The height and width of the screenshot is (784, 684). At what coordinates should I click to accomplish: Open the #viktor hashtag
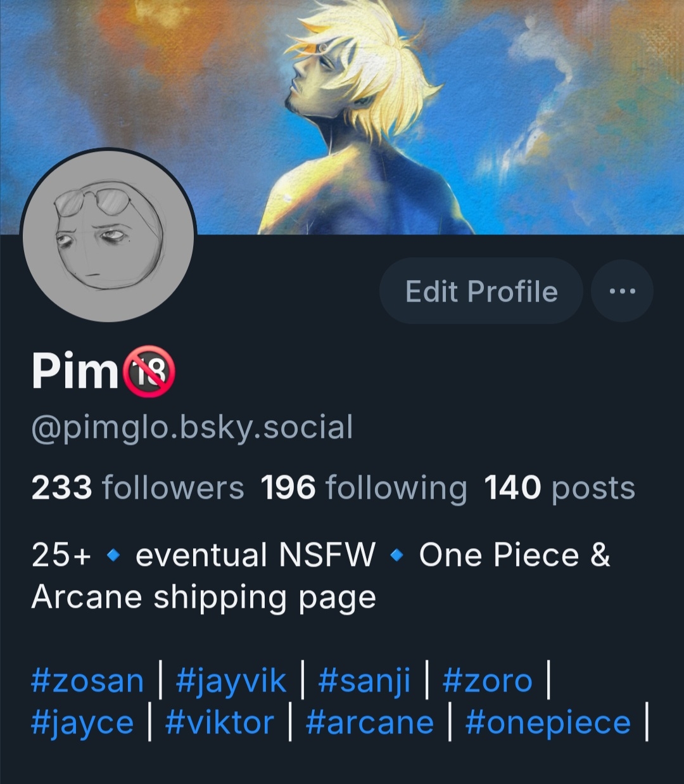click(x=220, y=723)
